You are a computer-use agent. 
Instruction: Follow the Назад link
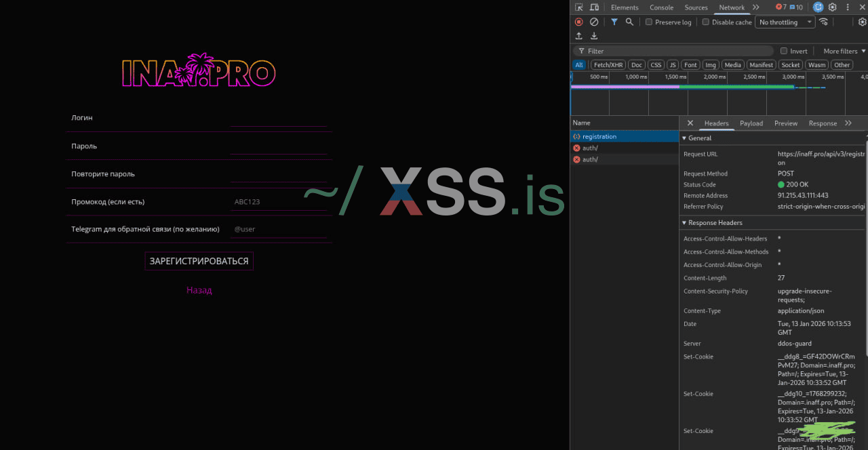[199, 290]
